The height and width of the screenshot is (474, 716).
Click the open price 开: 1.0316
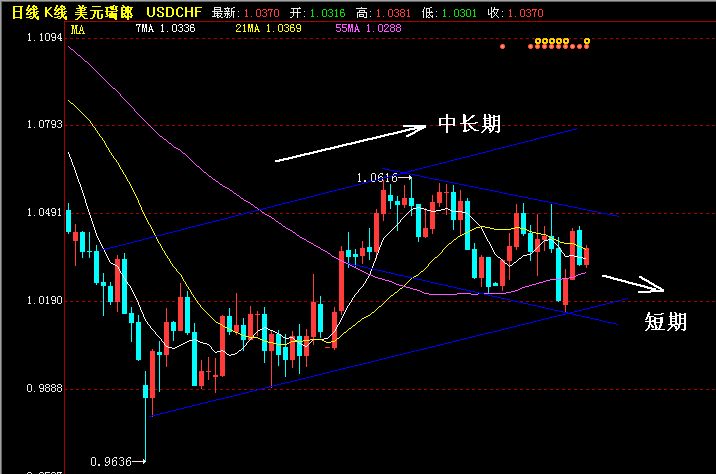(x=317, y=13)
